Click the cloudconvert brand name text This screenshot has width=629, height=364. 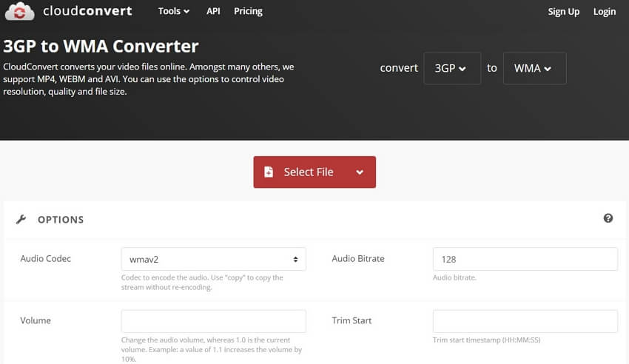(x=87, y=11)
